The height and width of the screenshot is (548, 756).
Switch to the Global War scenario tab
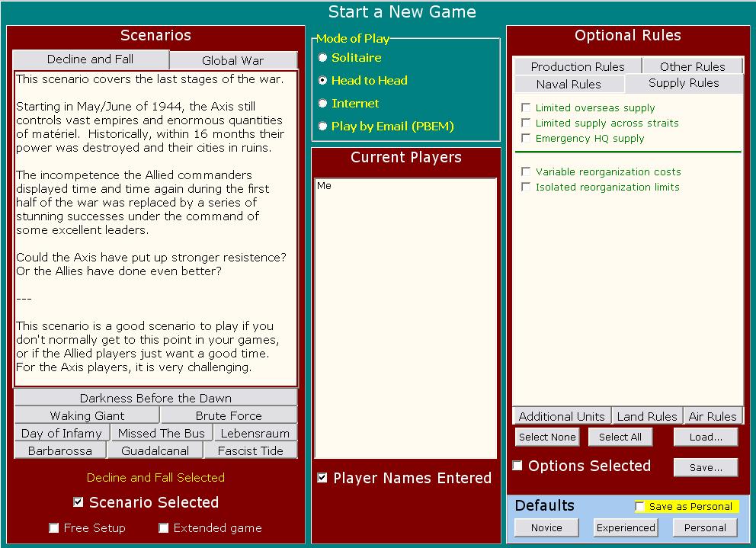click(x=232, y=59)
